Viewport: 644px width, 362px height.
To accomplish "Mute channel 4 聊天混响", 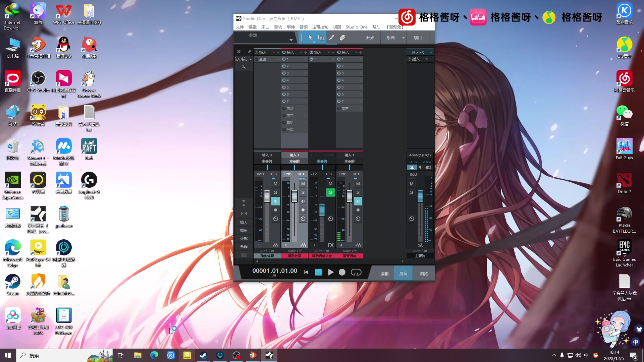I will 358,184.
